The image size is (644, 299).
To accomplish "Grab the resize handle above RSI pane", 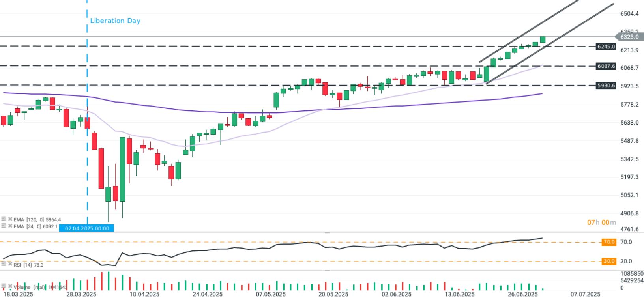I will coord(327,233).
